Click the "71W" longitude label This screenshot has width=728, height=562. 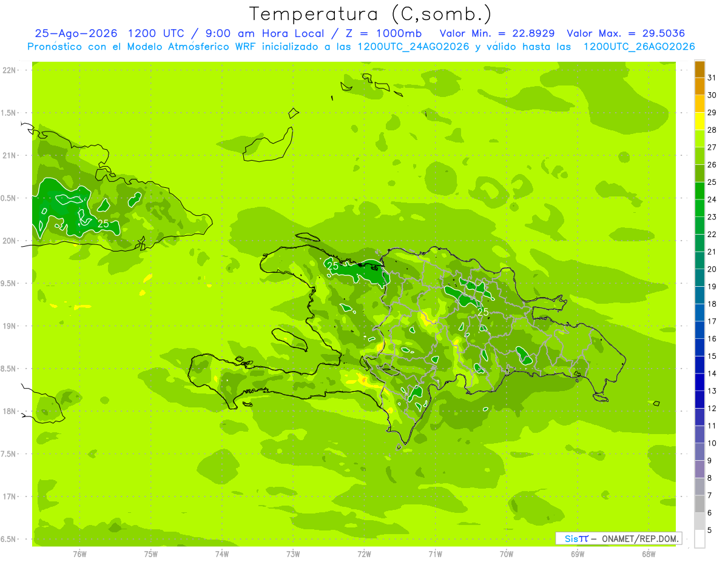[x=435, y=554]
